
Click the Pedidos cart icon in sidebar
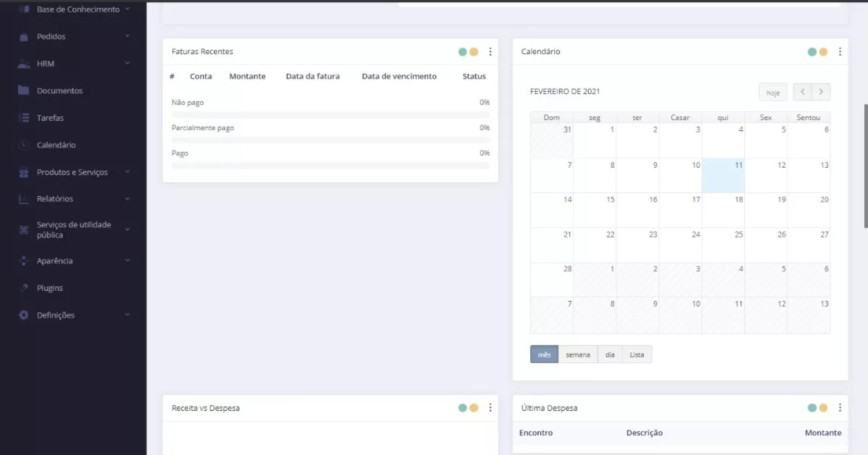[x=24, y=37]
